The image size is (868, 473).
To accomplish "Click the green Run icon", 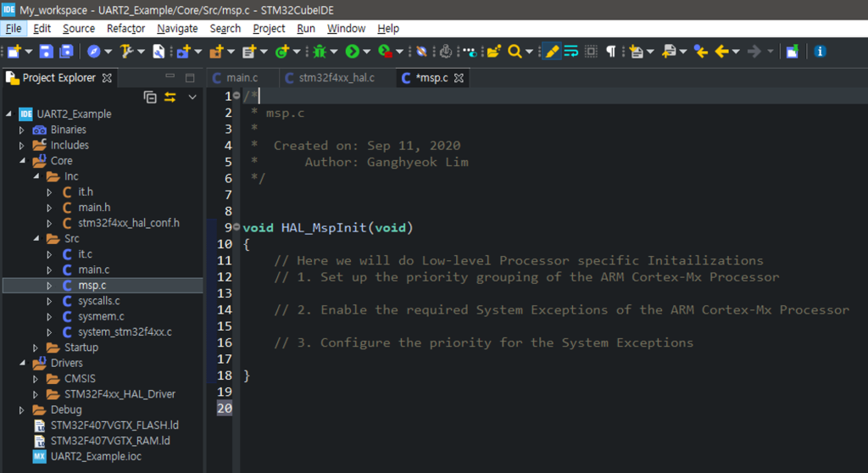I will (x=352, y=52).
